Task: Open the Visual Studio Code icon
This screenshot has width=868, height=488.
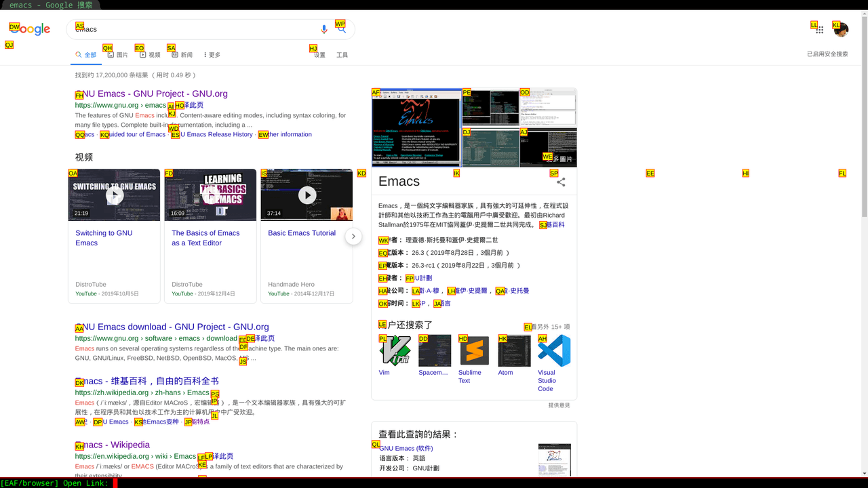Action: pyautogui.click(x=554, y=350)
